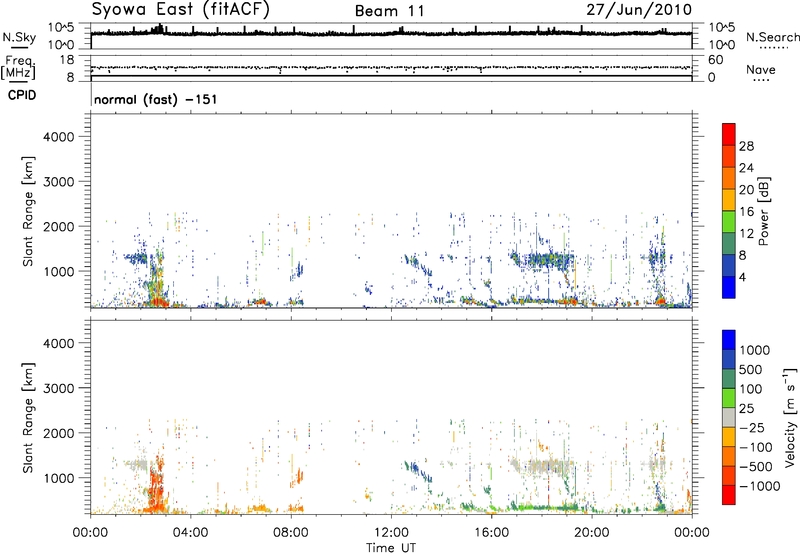
Task: Click the '4' tick on the power colorbar
Action: click(x=743, y=277)
